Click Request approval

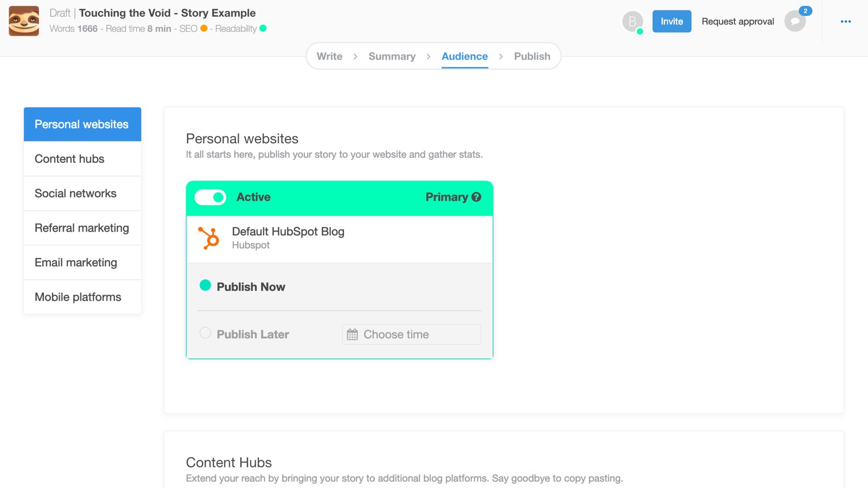(x=737, y=21)
